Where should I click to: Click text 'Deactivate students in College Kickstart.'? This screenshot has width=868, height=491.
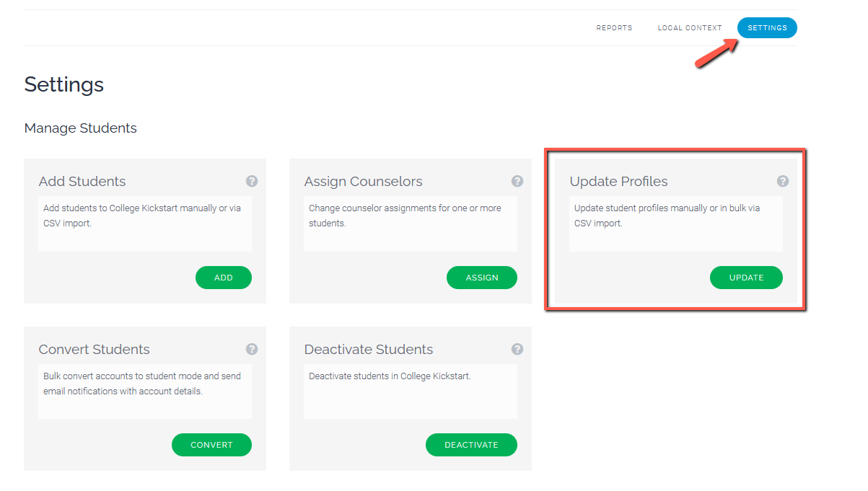(x=390, y=376)
